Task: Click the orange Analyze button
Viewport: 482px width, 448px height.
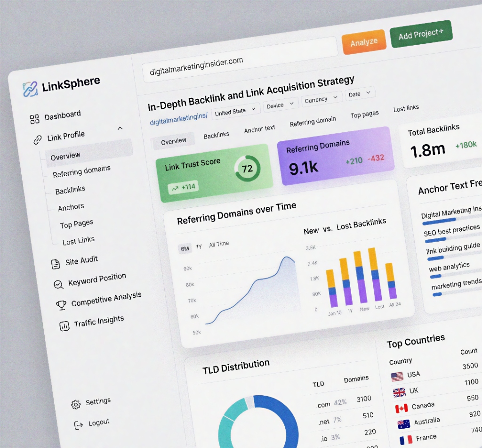Action: click(x=364, y=42)
